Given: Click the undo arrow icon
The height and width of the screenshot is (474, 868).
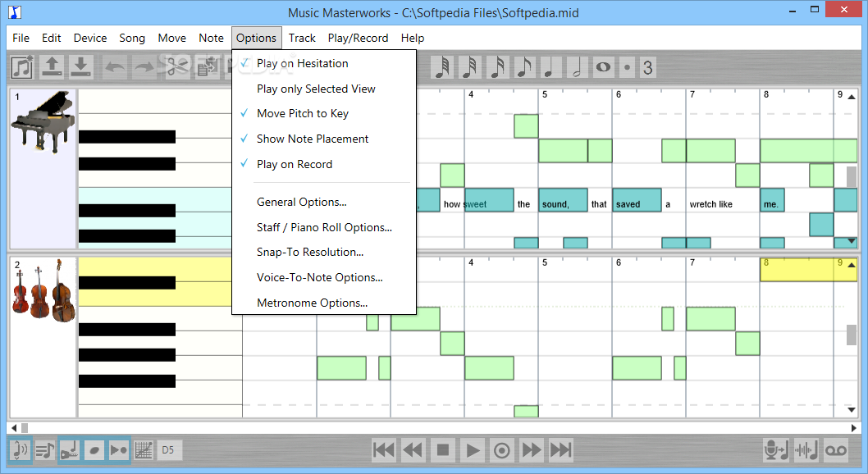Looking at the screenshot, I should click(x=115, y=67).
